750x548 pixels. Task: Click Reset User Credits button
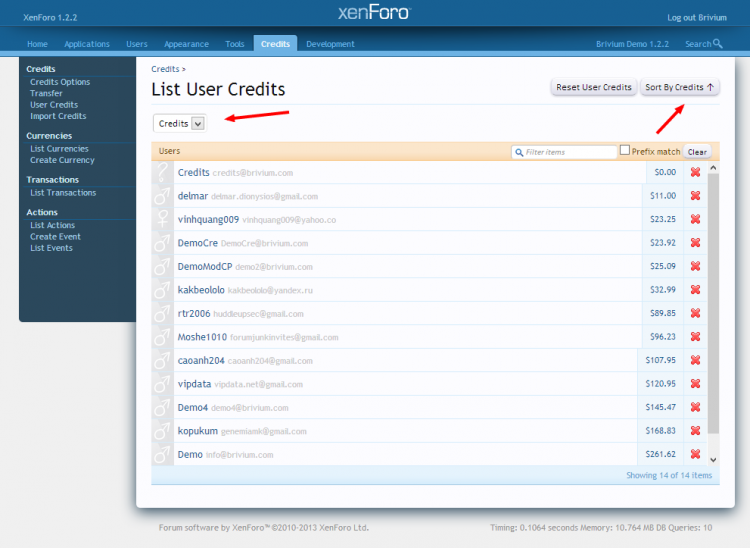594,87
